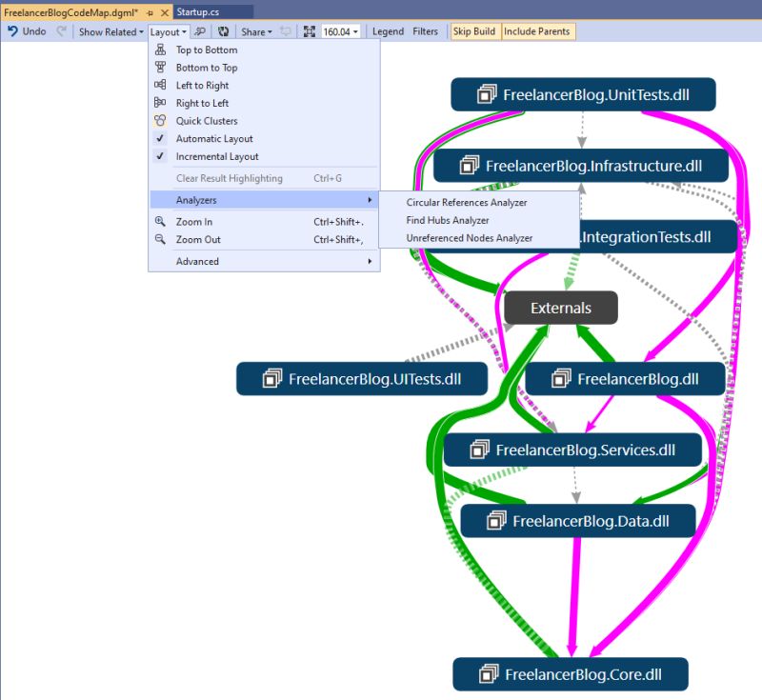The height and width of the screenshot is (700, 762).
Task: Select the Externals node on the map
Action: point(560,307)
